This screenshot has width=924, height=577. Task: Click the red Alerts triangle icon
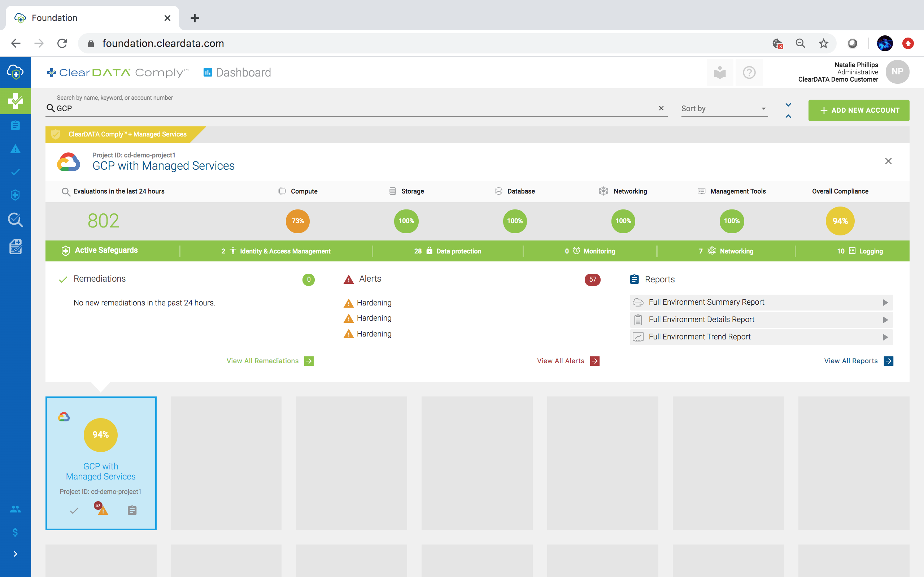[348, 279]
